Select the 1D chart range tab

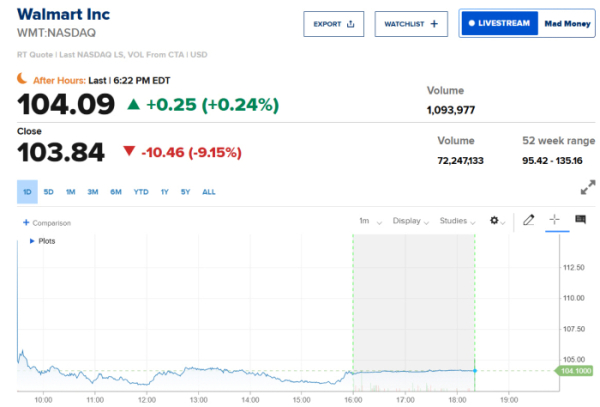(27, 192)
